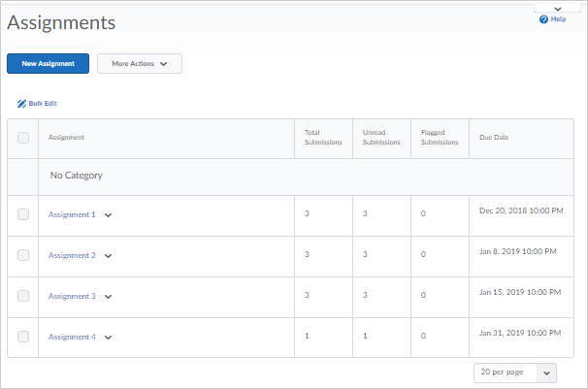Show the Assignment 3 chevron menu
Image resolution: width=588 pixels, height=389 pixels.
click(108, 297)
